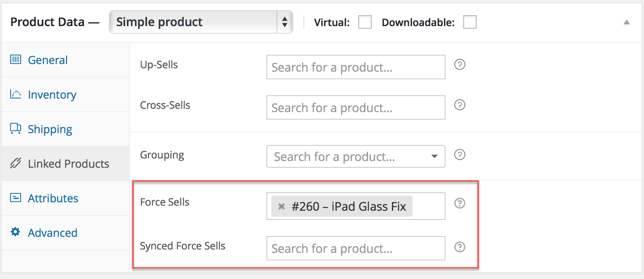The image size is (644, 279).
Task: Remove the #260 – iPad Glass Fix tag
Action: click(x=282, y=207)
